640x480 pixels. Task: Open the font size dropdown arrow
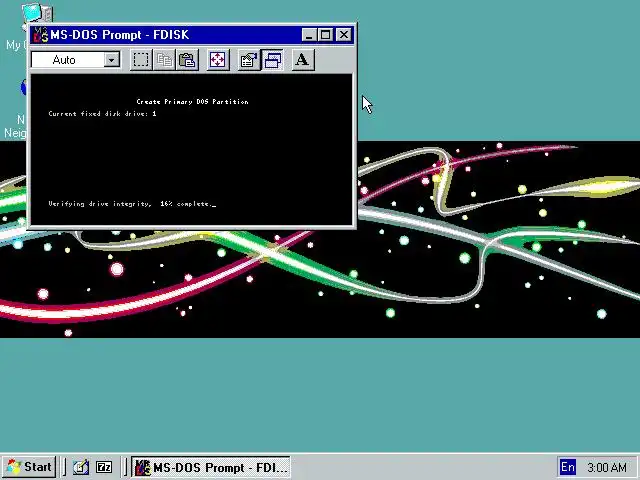pyautogui.click(x=111, y=60)
